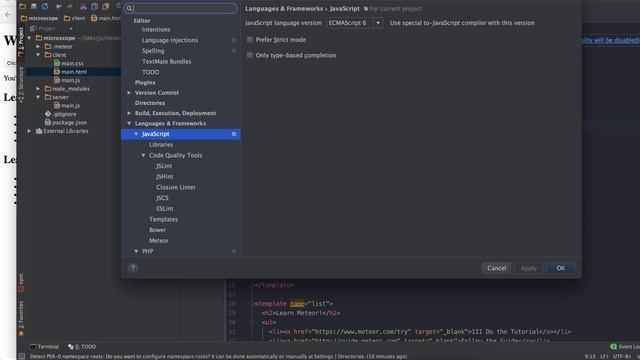Click the Redo arrow toolbar icon
The width and height of the screenshot is (640, 360).
click(69, 6)
